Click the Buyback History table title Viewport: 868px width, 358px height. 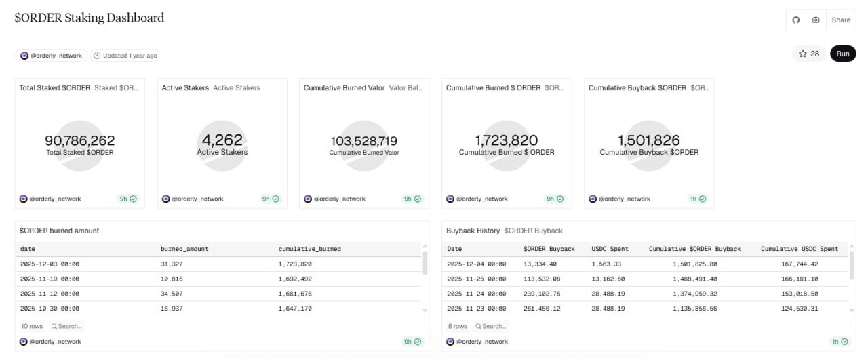coord(472,231)
